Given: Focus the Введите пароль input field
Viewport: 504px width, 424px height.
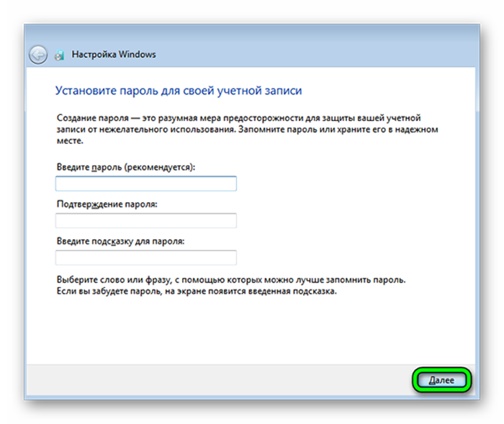Looking at the screenshot, I should (x=145, y=184).
